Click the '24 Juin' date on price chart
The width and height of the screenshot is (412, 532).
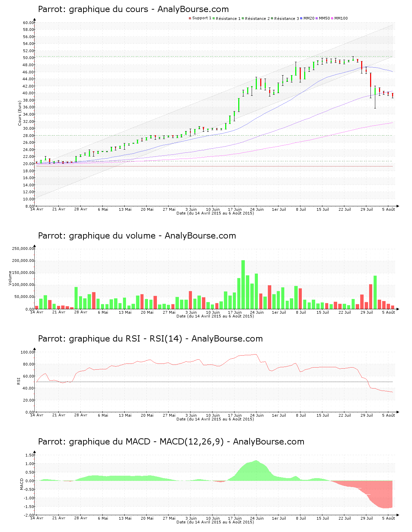(x=257, y=209)
